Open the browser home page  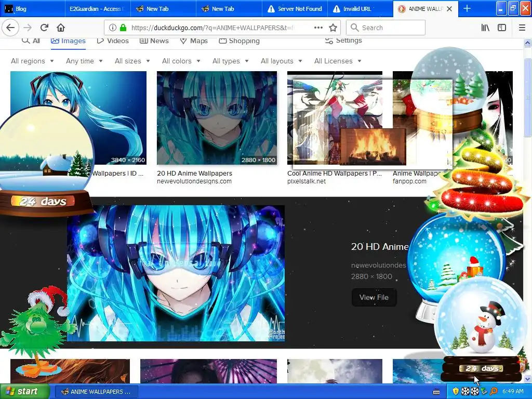(x=61, y=28)
